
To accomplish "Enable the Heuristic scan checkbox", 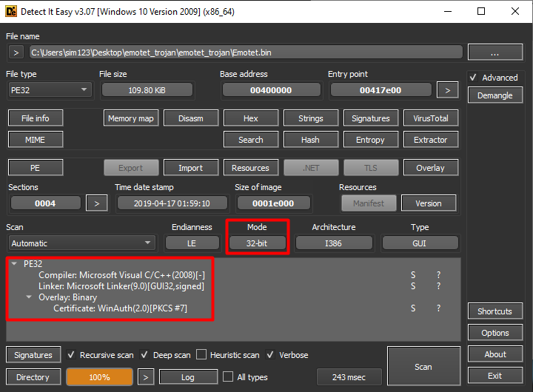I will (x=203, y=355).
